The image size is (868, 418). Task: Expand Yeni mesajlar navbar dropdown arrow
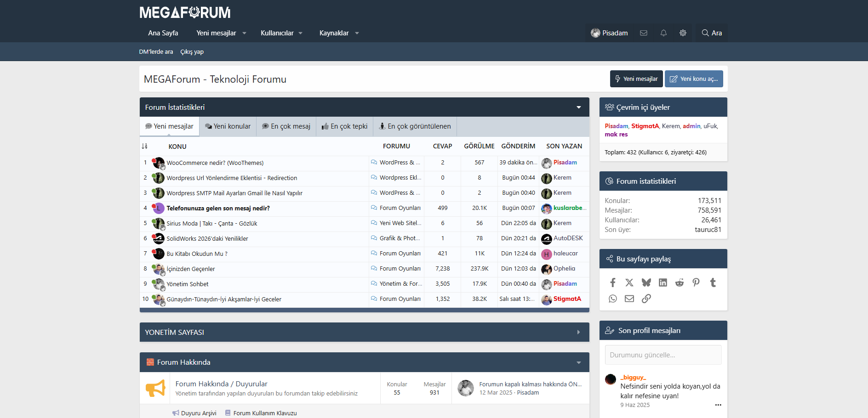(x=244, y=33)
